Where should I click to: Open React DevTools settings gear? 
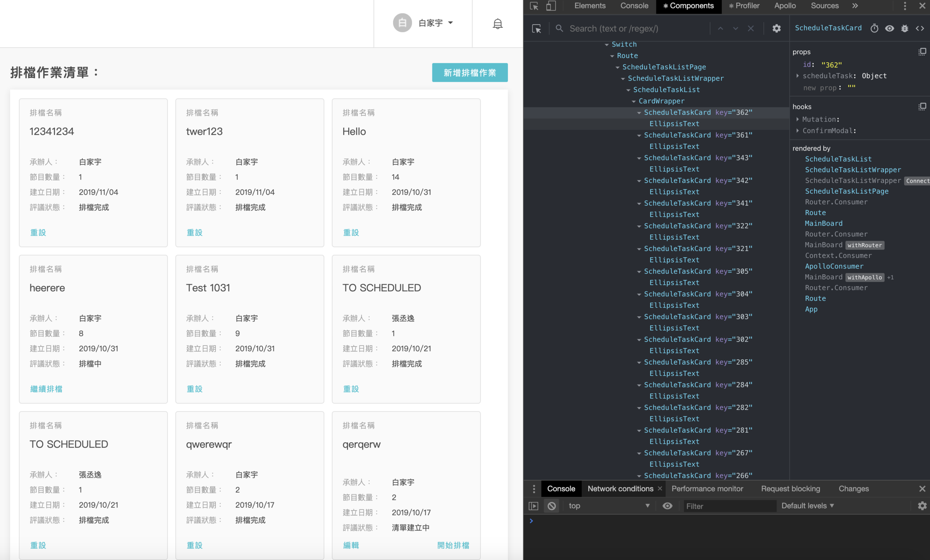776,28
